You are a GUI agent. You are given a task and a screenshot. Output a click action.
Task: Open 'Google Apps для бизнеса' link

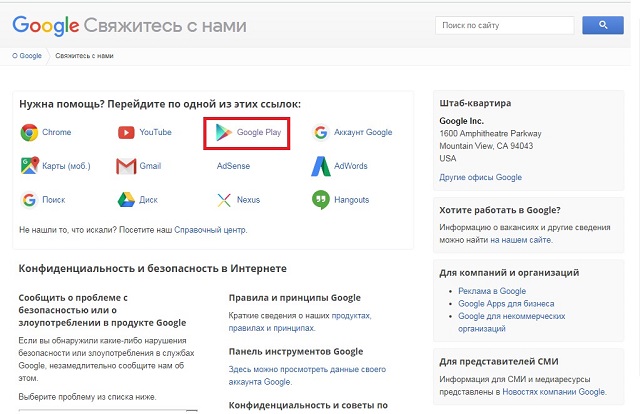point(506,304)
